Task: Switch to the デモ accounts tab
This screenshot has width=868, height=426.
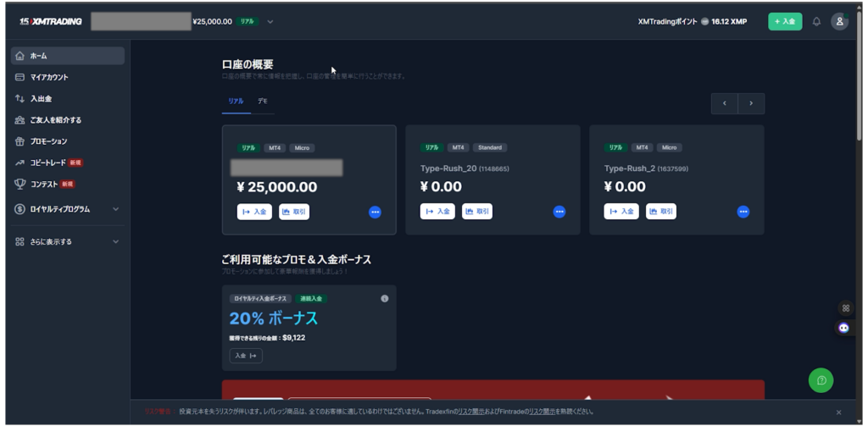Action: [263, 101]
